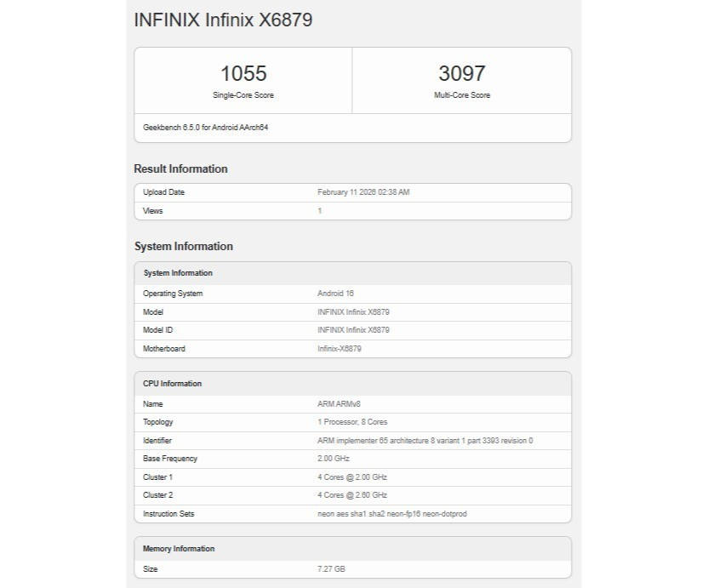This screenshot has width=719, height=588.
Task: Select the base frequency 2.00 GHz value
Action: pyautogui.click(x=334, y=459)
